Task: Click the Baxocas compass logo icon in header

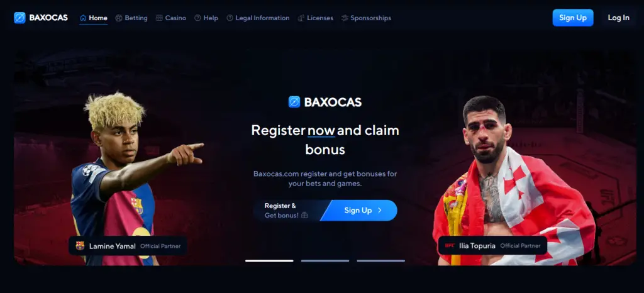Action: tap(19, 18)
